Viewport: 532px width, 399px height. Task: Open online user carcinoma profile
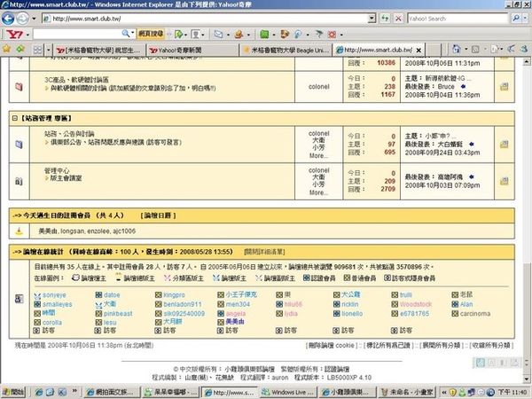475,314
